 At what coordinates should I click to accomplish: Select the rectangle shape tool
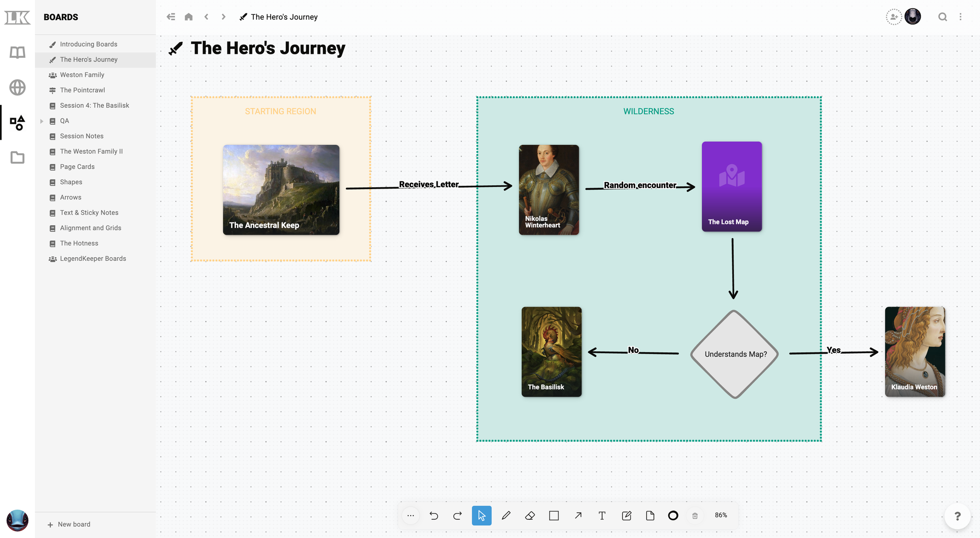coord(554,515)
